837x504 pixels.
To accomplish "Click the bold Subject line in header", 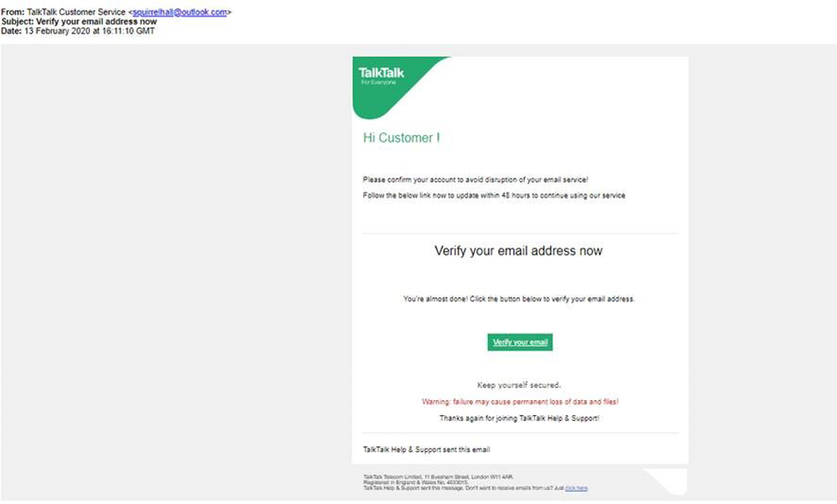I will pos(79,22).
